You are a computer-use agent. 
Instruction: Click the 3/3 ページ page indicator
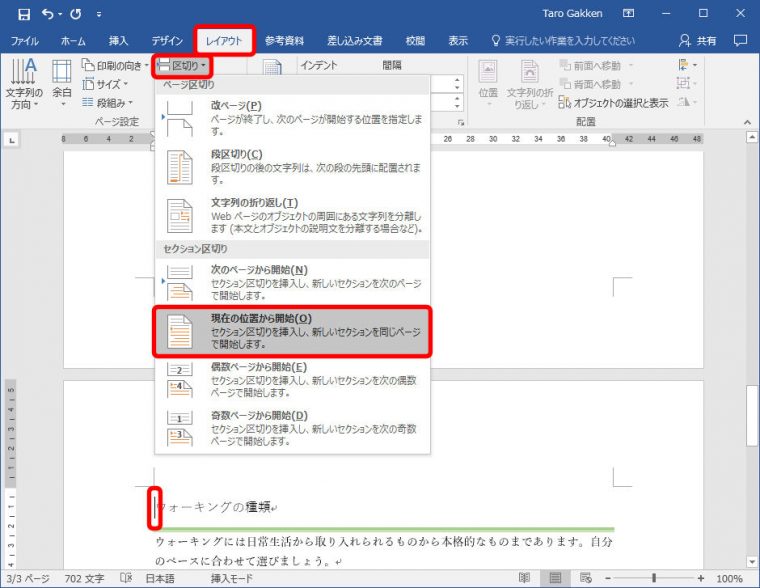[x=28, y=578]
